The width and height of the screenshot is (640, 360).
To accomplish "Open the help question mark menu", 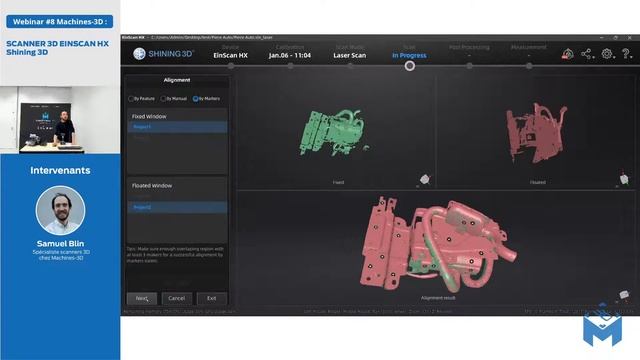I will click(627, 54).
